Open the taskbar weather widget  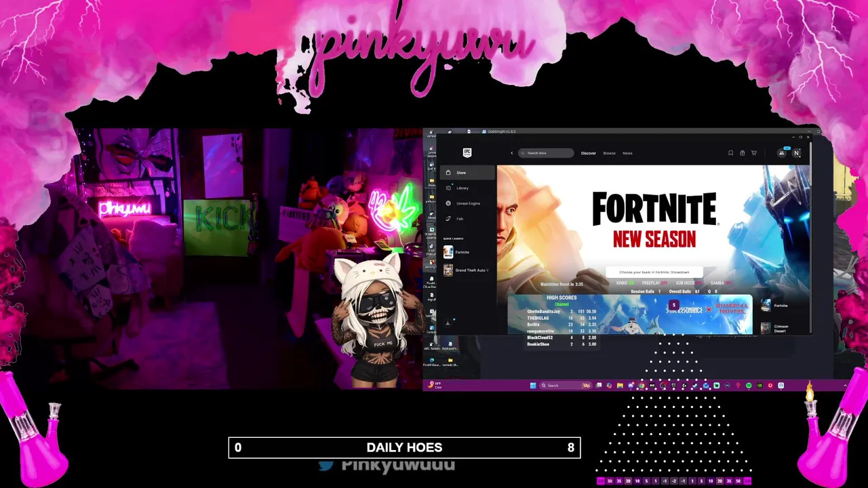coord(435,385)
